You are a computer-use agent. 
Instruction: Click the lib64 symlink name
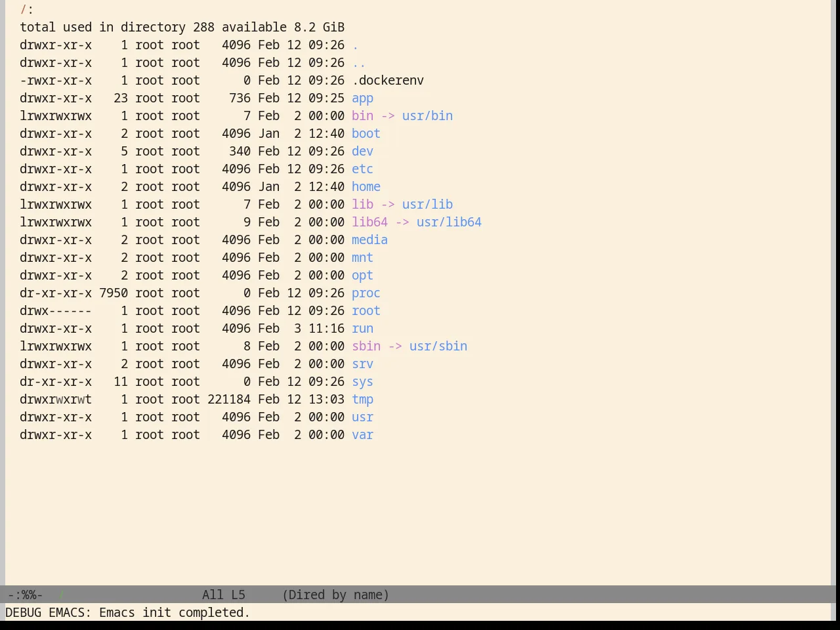[369, 222]
